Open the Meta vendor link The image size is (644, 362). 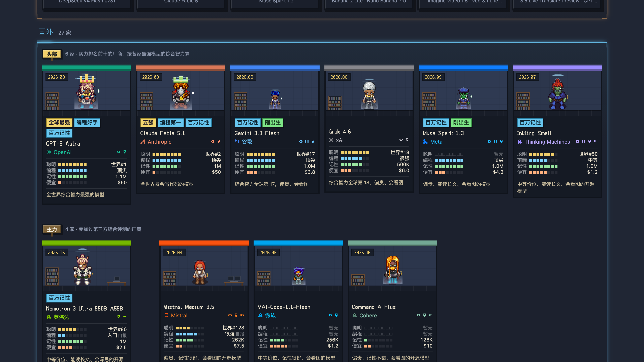436,142
